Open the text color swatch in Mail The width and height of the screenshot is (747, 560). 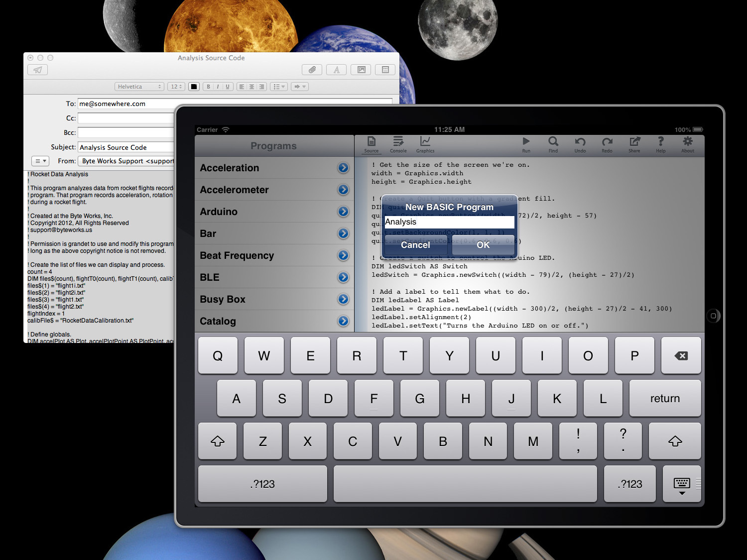coord(194,87)
